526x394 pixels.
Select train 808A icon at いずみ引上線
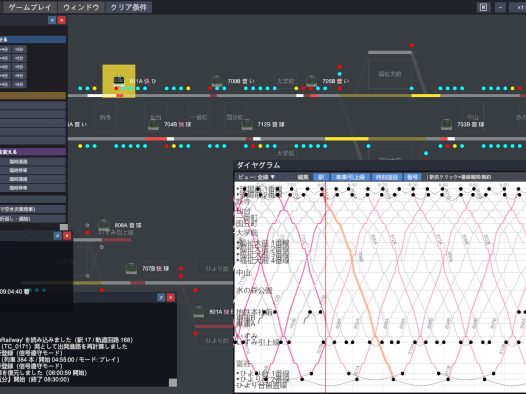pyautogui.click(x=104, y=225)
